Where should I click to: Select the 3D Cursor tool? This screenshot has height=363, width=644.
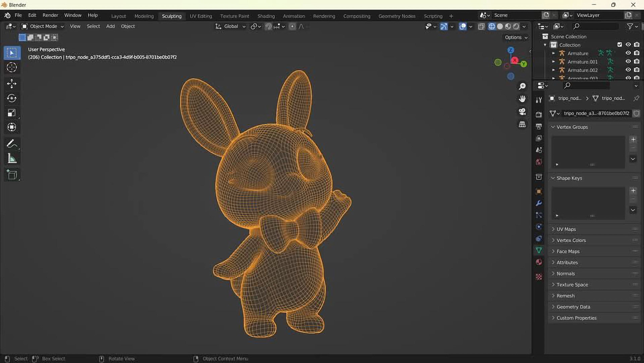pyautogui.click(x=12, y=67)
